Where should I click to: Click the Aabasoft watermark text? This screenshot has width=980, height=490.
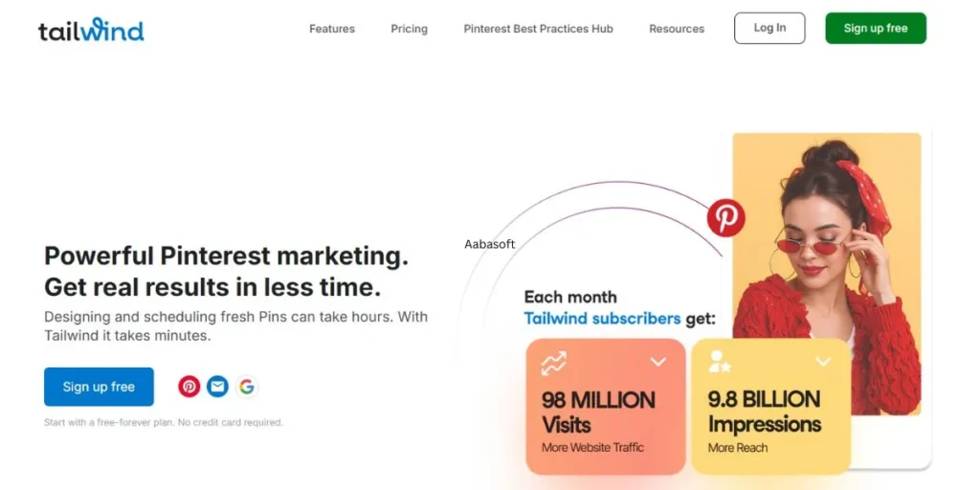coord(490,244)
